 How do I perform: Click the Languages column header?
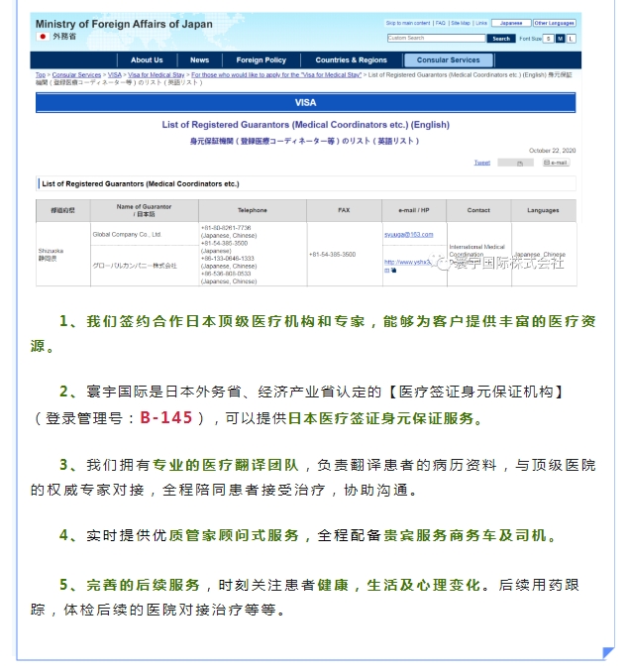pos(543,210)
